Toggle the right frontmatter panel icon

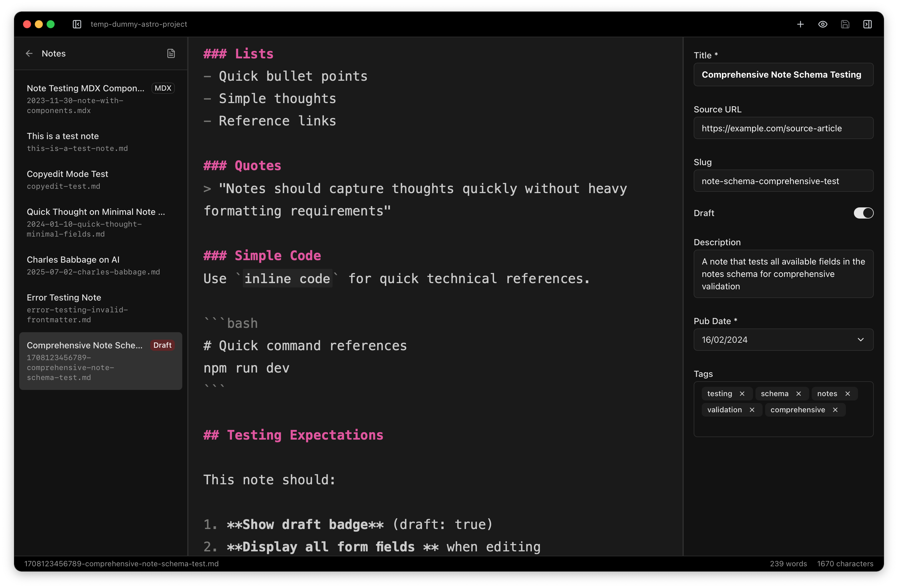(868, 24)
